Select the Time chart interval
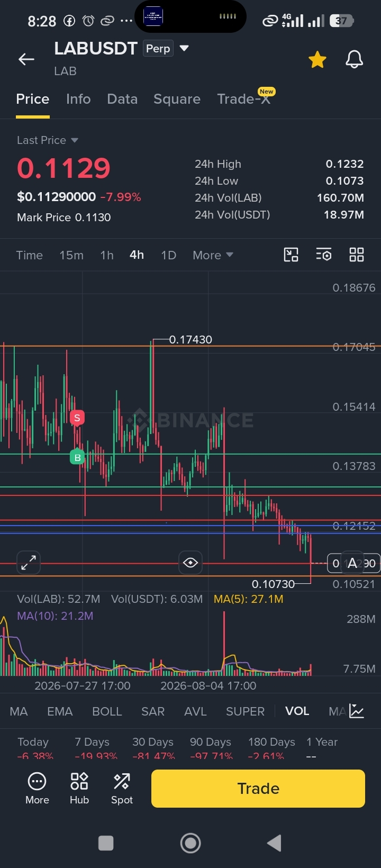 coord(29,255)
